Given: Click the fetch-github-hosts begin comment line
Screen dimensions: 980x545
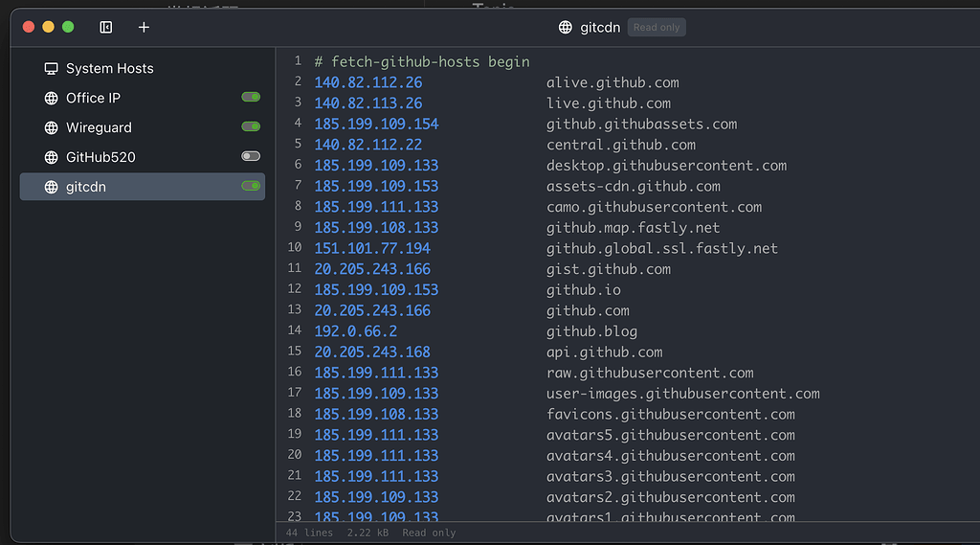Looking at the screenshot, I should [422, 62].
